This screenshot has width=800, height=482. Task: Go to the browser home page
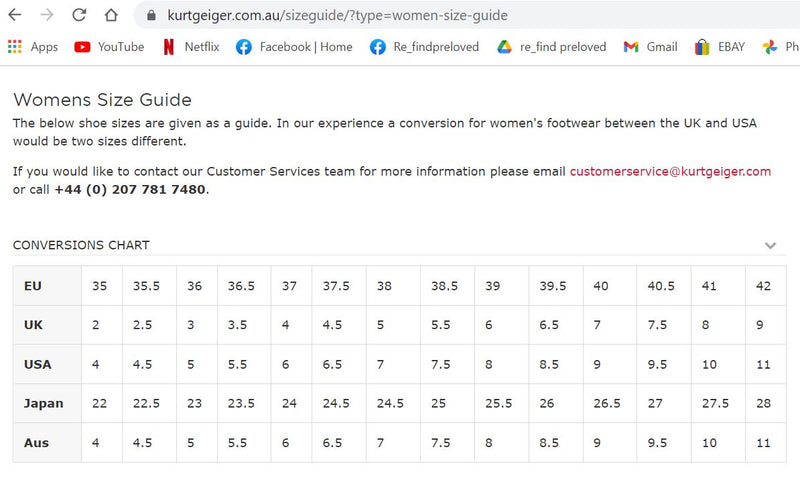(x=111, y=15)
